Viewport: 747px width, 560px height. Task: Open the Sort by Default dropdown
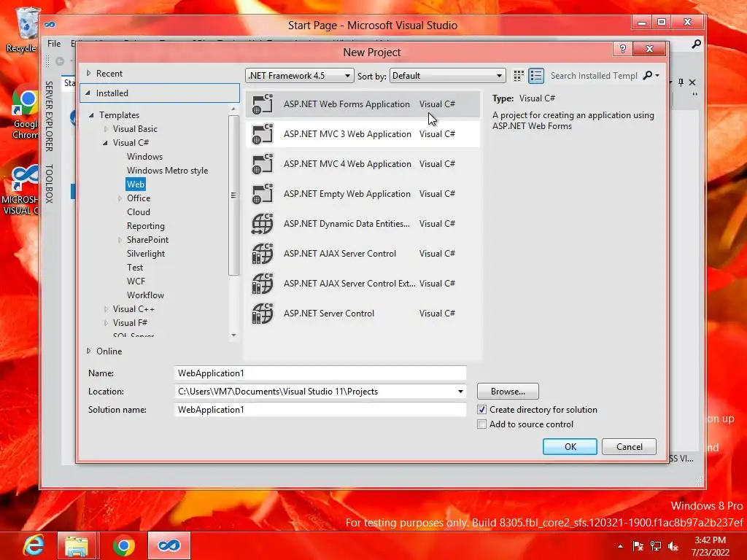point(447,76)
